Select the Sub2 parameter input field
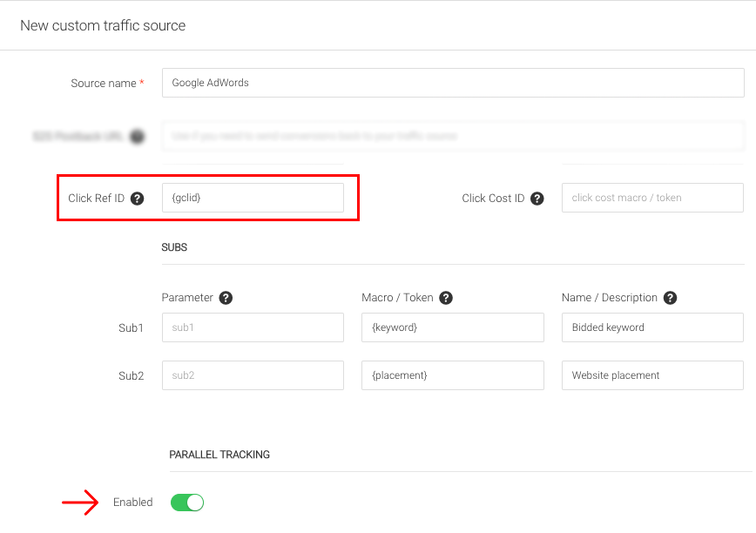This screenshot has height=533, width=756. coord(253,375)
